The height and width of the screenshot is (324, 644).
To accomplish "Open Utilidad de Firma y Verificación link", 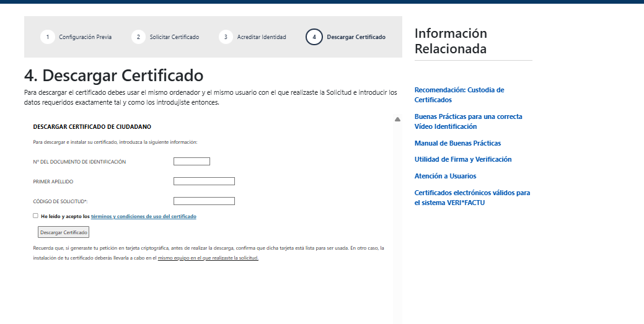I will [463, 159].
